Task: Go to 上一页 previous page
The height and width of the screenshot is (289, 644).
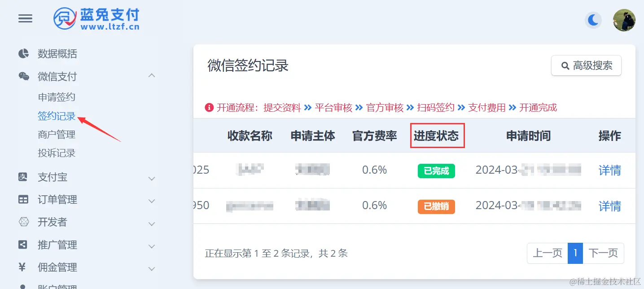Action: tap(548, 253)
